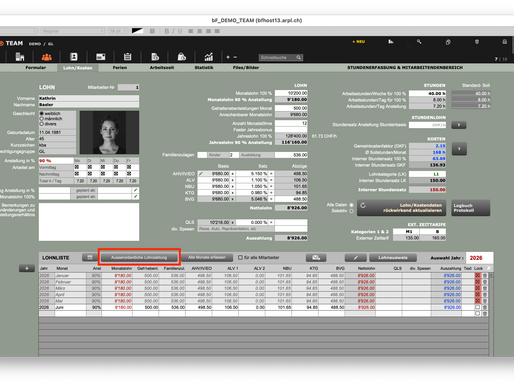The image size is (514, 386).
Task: Delete the Januar salary row via trash
Action: [485, 276]
